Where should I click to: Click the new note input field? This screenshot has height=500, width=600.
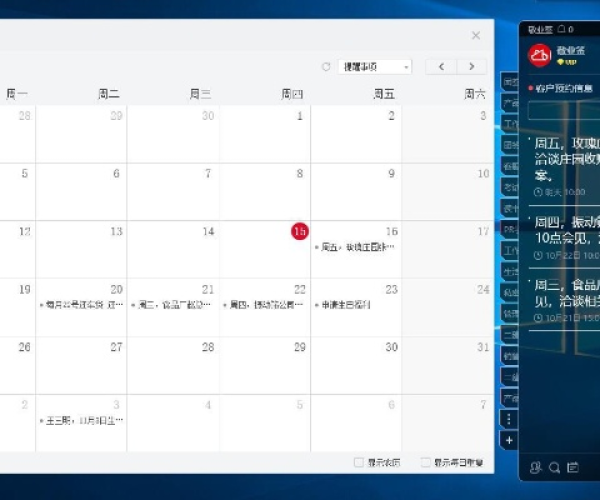point(564,111)
